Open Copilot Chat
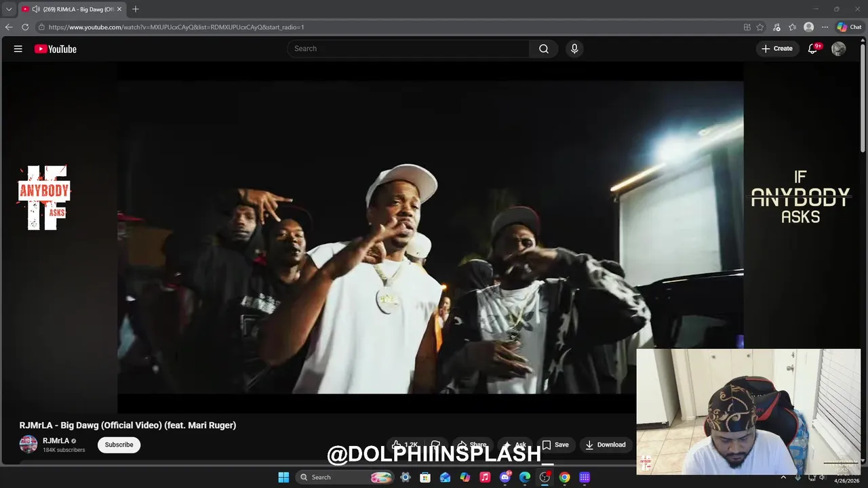 click(849, 27)
